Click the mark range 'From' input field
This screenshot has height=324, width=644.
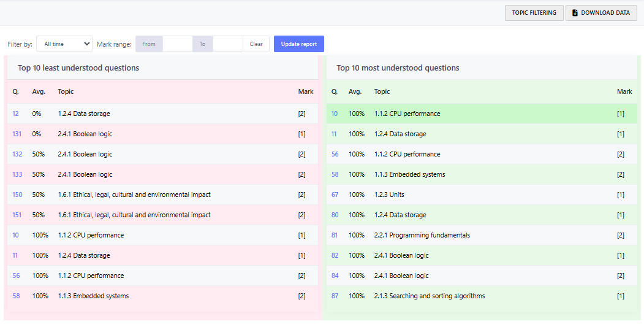point(178,44)
